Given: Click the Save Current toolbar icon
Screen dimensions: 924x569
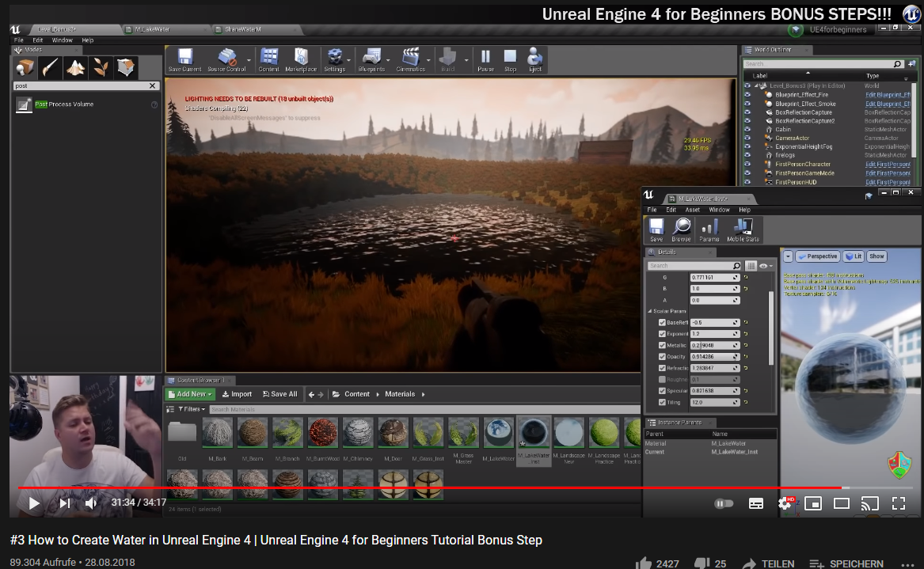Looking at the screenshot, I should coord(184,59).
